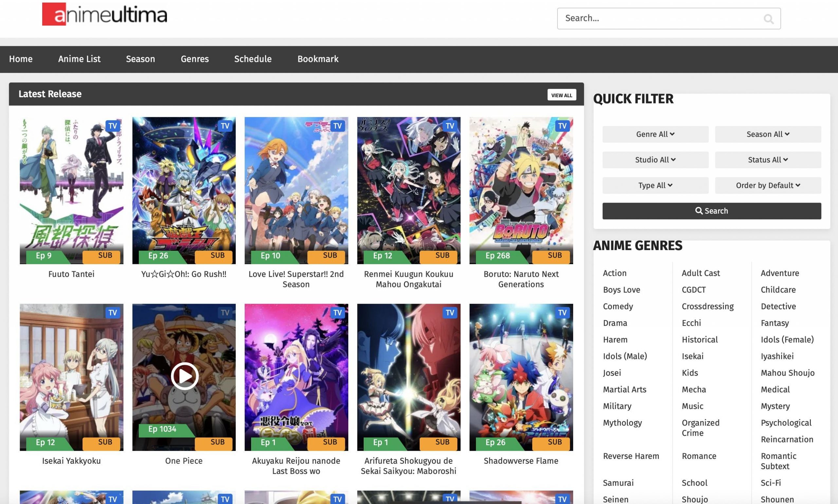Expand the Status All dropdown filter

coord(768,160)
